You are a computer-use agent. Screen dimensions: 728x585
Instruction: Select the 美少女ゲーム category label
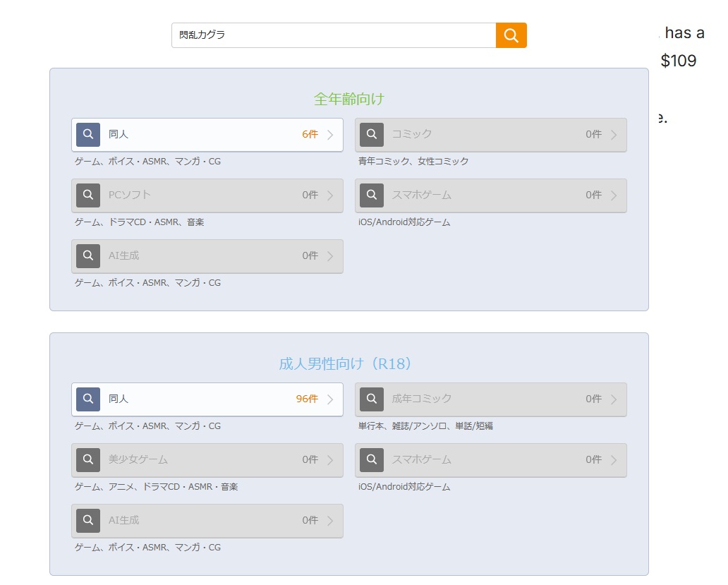point(138,459)
